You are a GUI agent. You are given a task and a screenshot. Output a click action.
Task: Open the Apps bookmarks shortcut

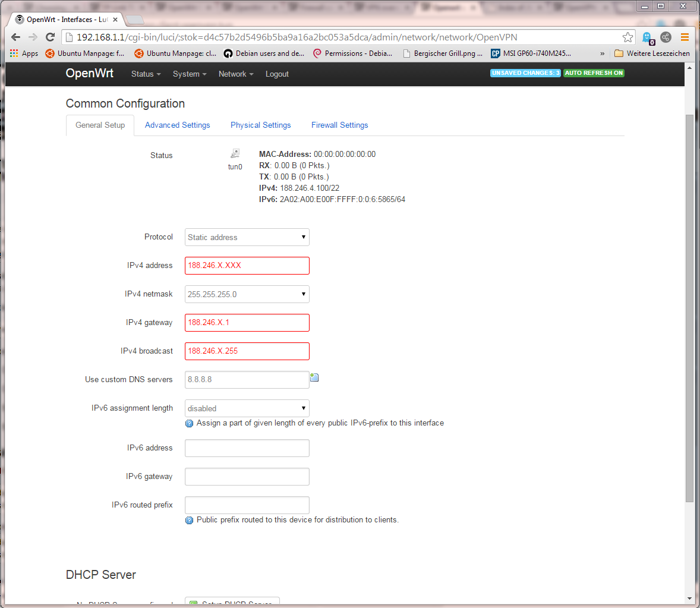(x=24, y=53)
